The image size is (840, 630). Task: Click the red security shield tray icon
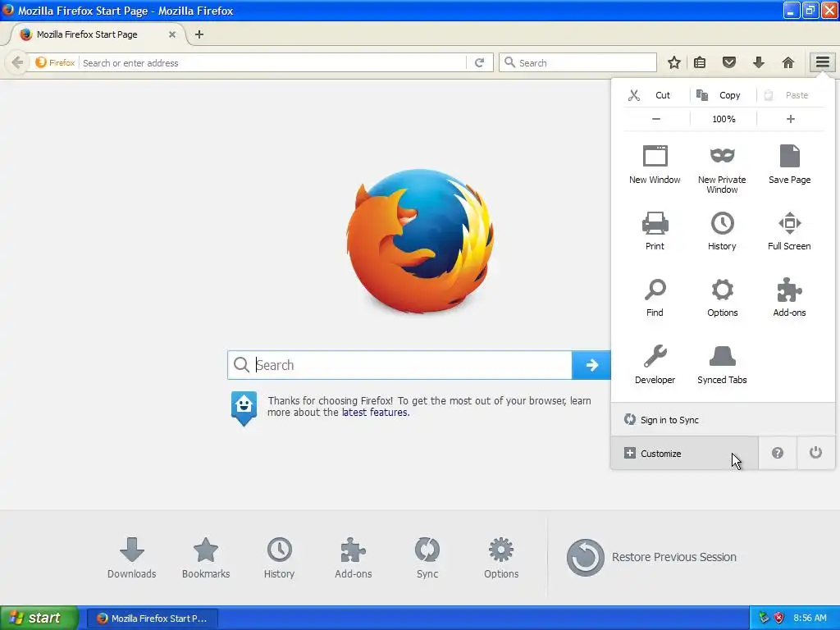click(779, 618)
